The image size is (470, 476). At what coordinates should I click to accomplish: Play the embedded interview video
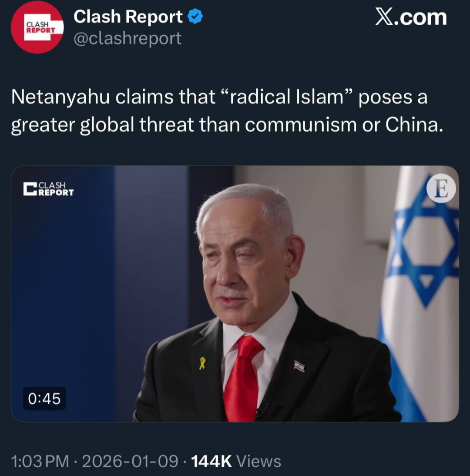[x=235, y=294]
